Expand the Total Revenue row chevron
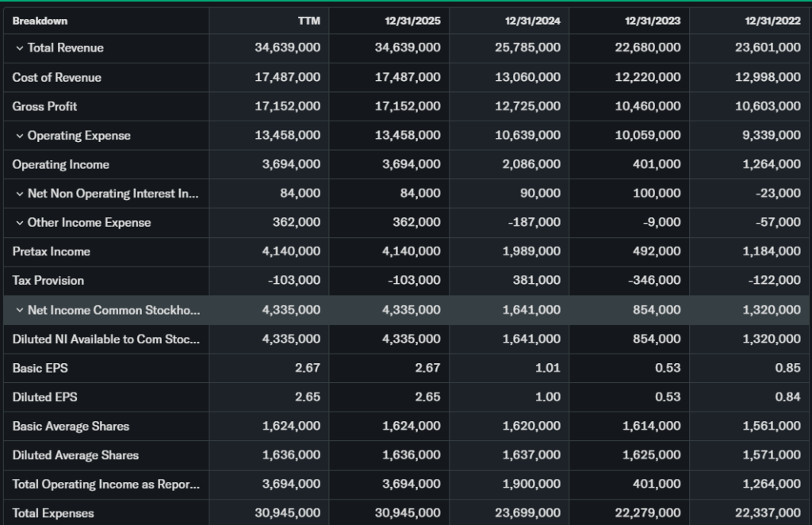Screen dimensions: 812x525 [x=20, y=48]
